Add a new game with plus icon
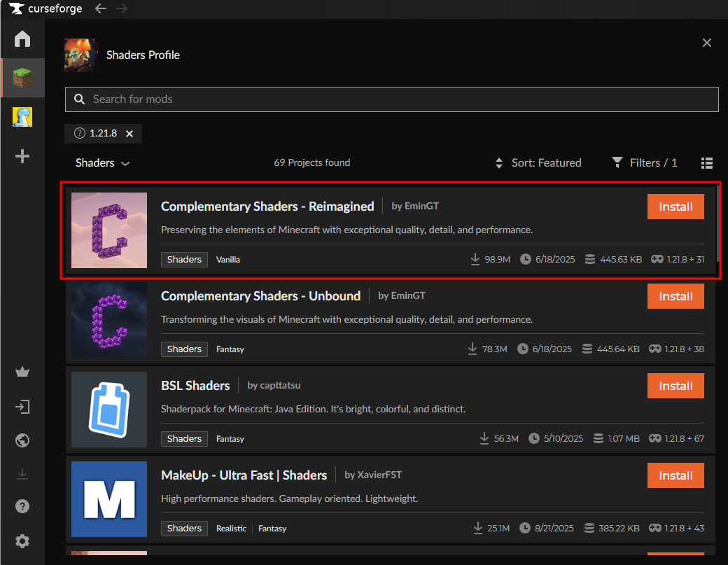The width and height of the screenshot is (728, 565). (x=22, y=156)
